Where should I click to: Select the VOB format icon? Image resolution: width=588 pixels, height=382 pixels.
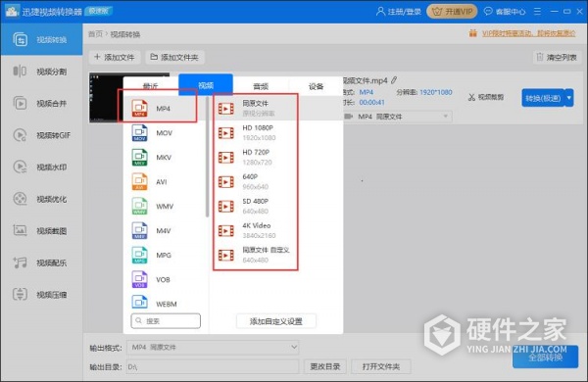(139, 279)
